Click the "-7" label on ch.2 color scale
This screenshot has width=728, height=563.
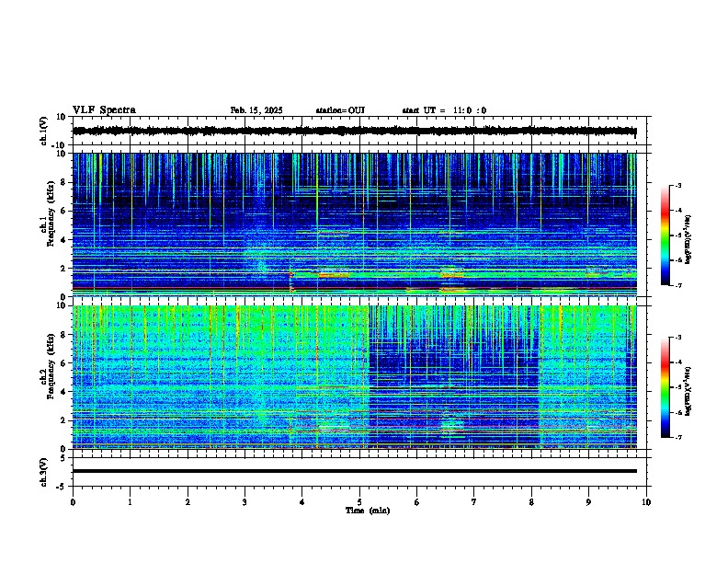(x=677, y=437)
